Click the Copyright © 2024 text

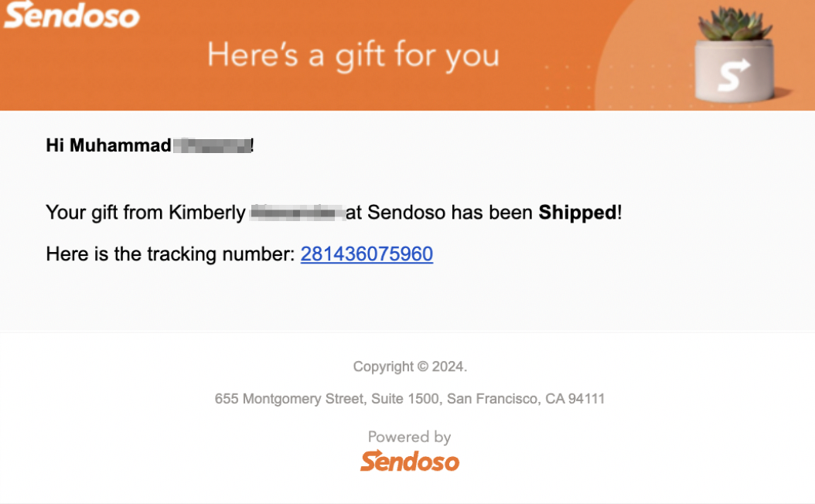[x=410, y=366]
